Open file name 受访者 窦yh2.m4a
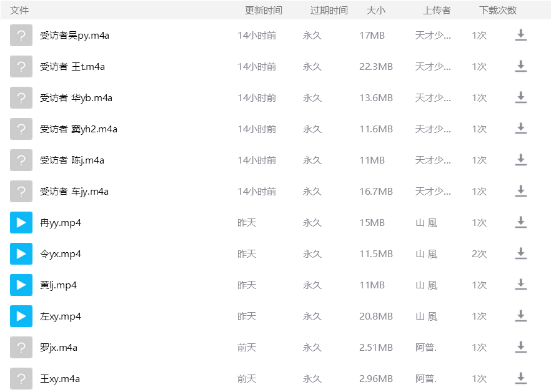 pyautogui.click(x=78, y=129)
